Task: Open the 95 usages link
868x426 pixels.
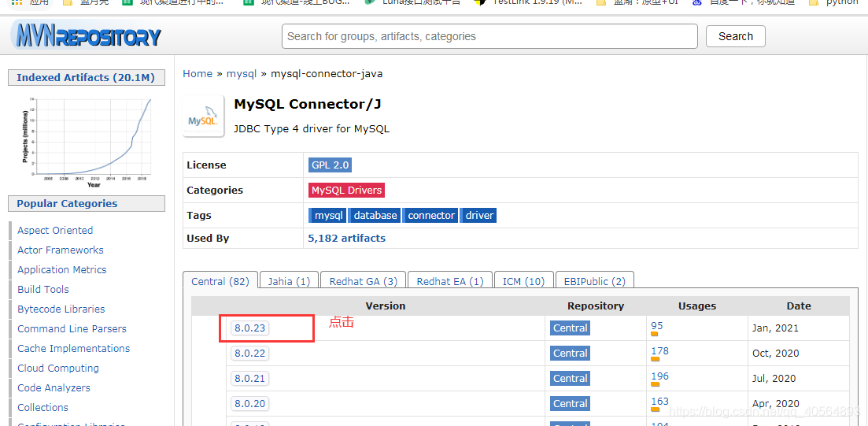Action: [656, 326]
